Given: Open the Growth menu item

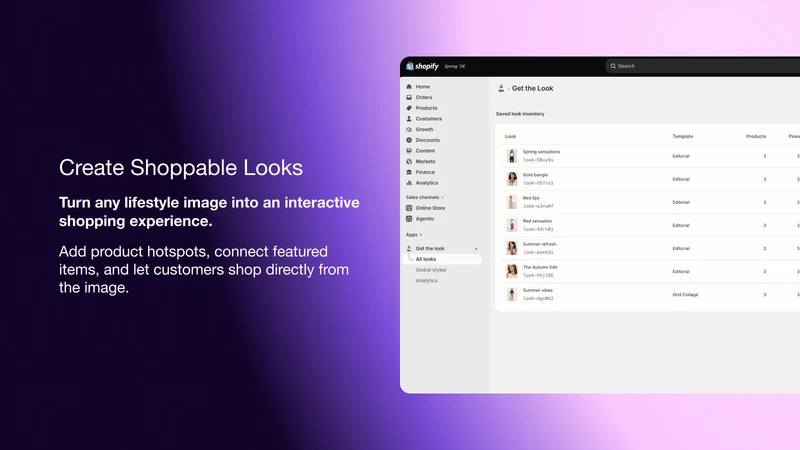Looking at the screenshot, I should coord(424,130).
